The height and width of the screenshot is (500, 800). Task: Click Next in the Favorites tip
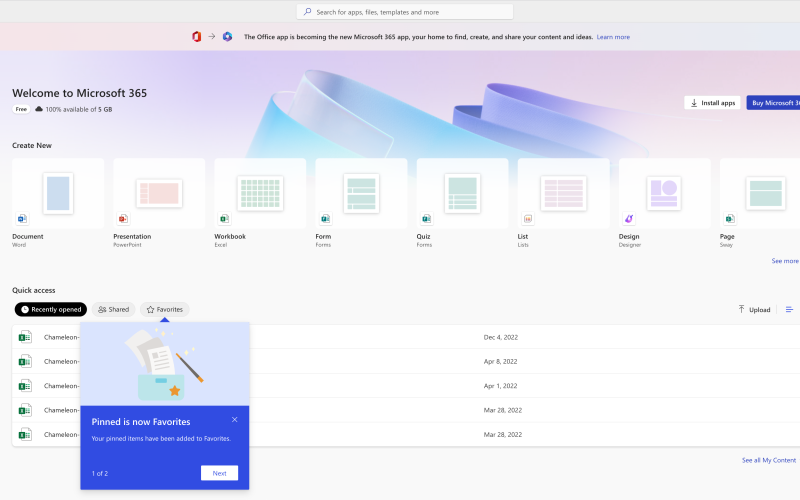click(219, 473)
